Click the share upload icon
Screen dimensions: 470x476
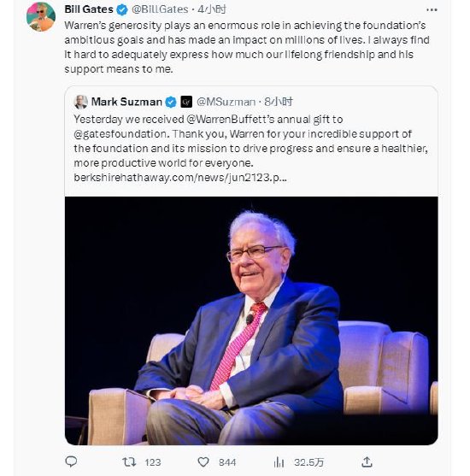367,461
